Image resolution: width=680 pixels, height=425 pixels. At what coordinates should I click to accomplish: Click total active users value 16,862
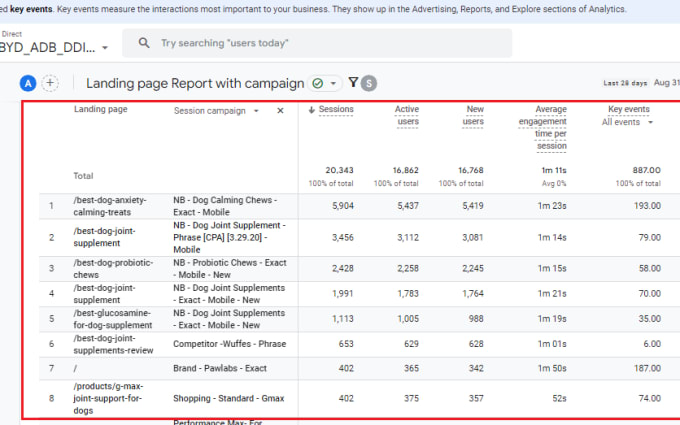(x=405, y=170)
